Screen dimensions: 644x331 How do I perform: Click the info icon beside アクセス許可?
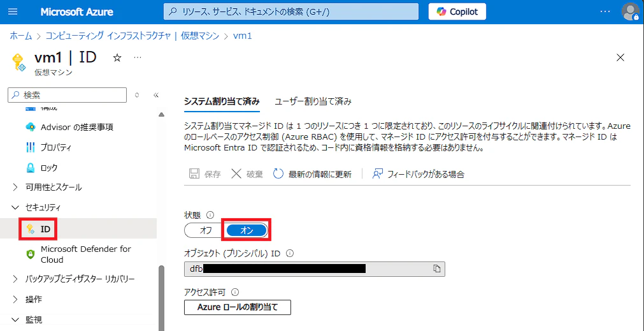tap(235, 292)
